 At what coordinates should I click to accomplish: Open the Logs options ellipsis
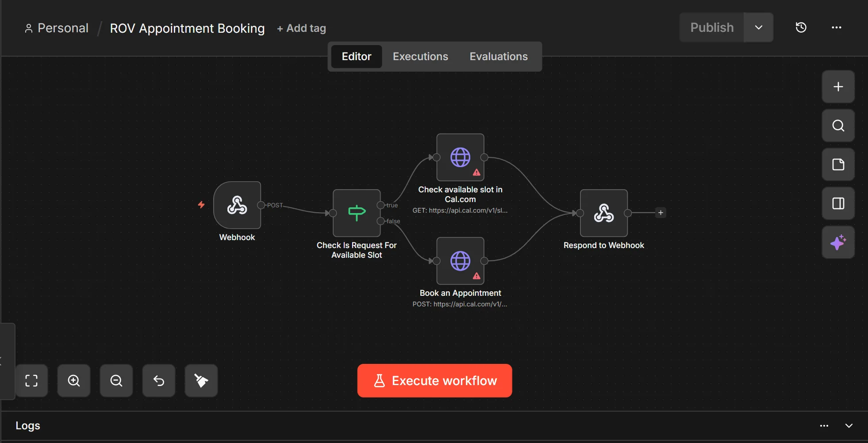coord(824,425)
